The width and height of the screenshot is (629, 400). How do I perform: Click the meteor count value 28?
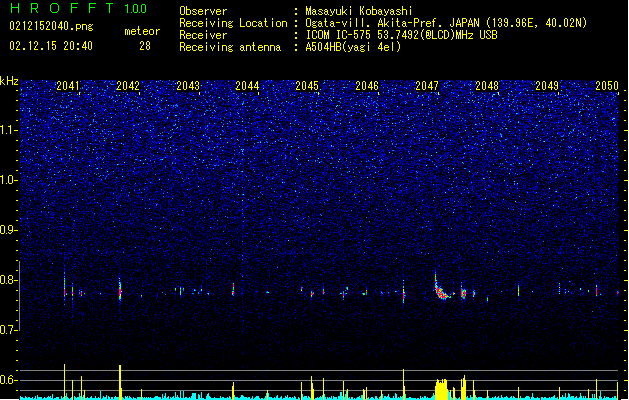click(x=145, y=46)
